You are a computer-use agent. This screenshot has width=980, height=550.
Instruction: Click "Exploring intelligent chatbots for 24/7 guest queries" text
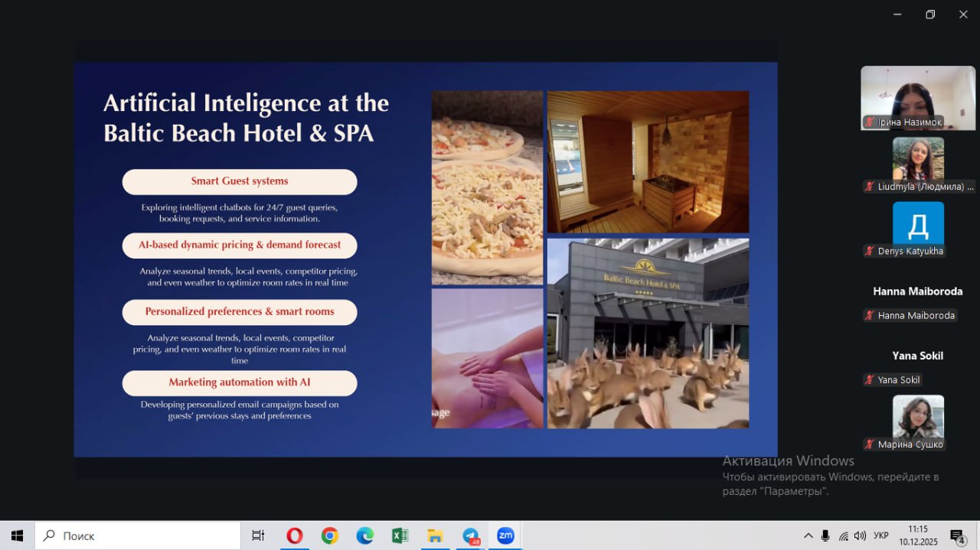[240, 207]
